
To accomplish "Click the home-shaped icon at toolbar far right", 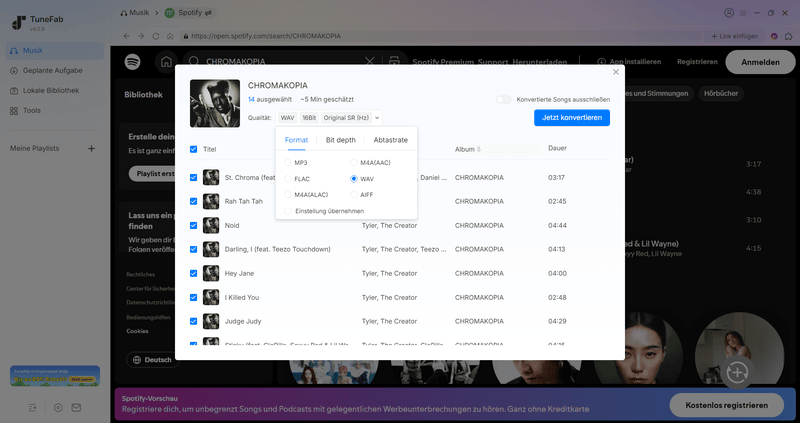I will pyautogui.click(x=788, y=36).
